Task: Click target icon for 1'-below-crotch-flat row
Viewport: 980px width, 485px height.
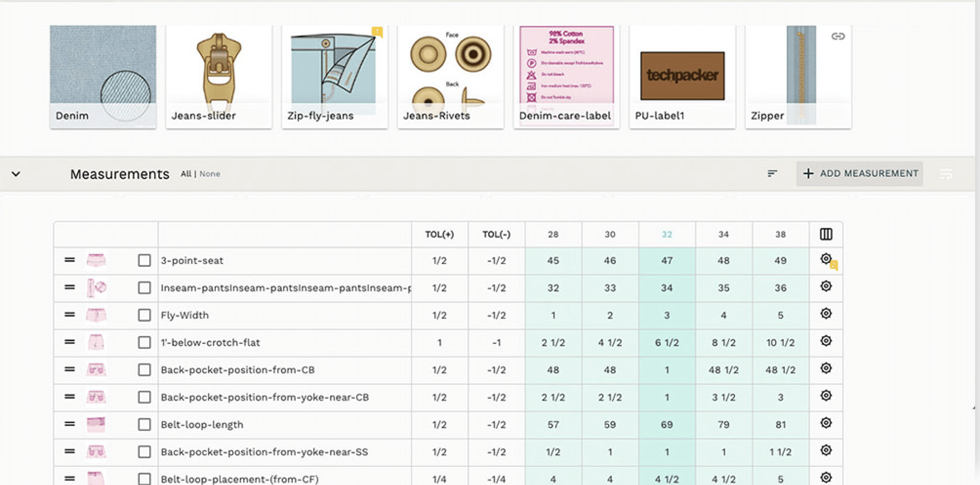Action: coord(826,341)
